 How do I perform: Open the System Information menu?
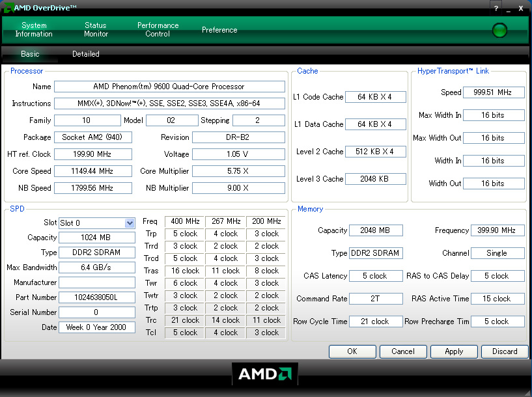click(x=34, y=30)
